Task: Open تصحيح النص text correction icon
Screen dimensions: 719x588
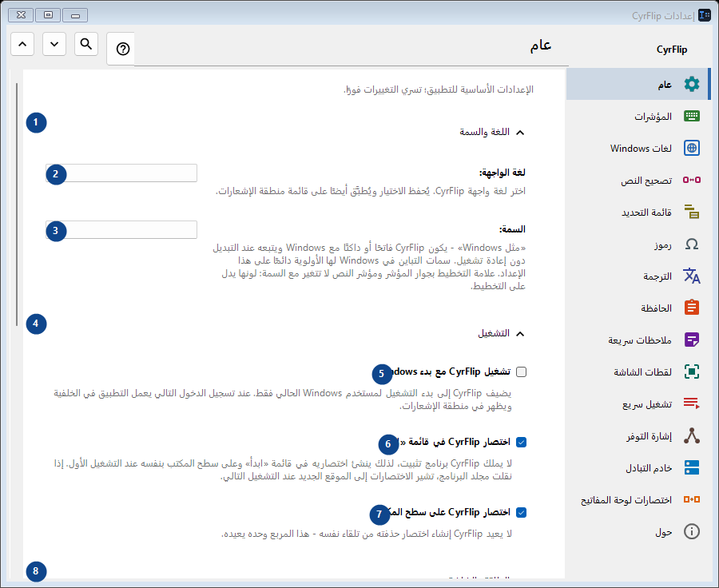Action: pos(692,180)
